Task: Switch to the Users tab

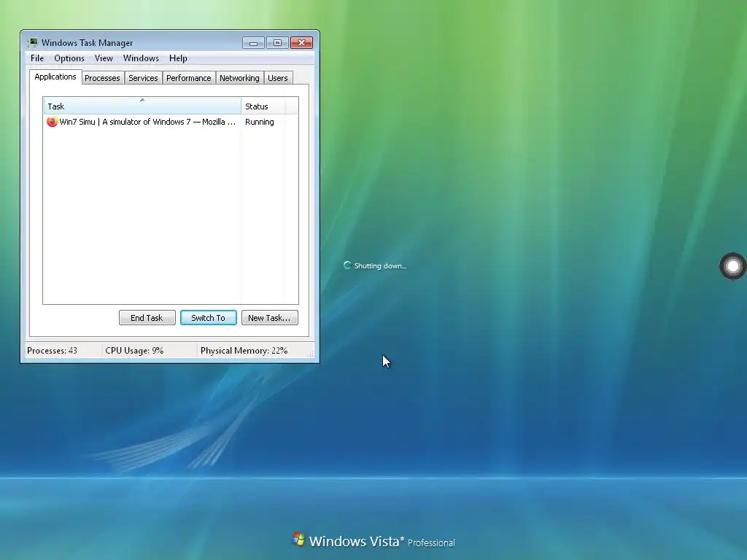Action: click(x=278, y=78)
